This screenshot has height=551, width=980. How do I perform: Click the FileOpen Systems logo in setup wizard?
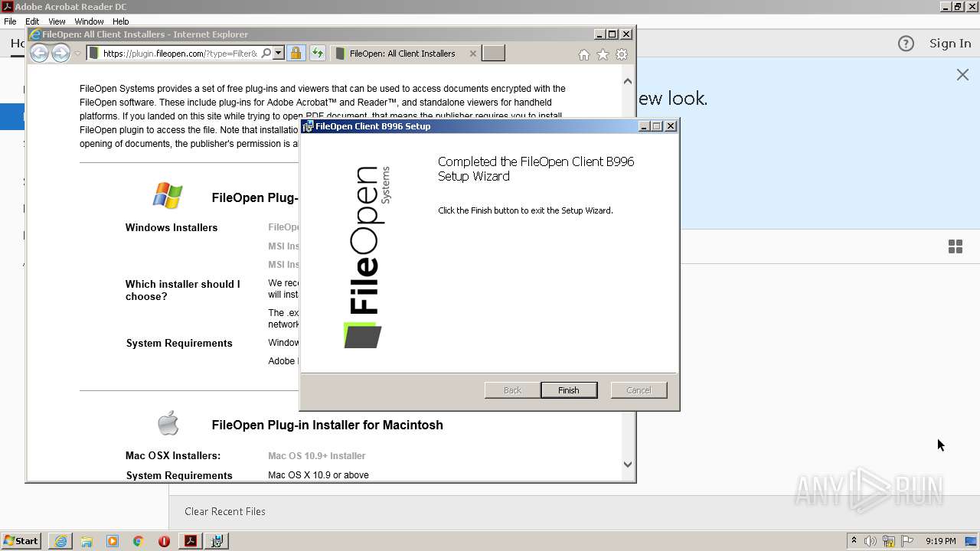tap(367, 256)
